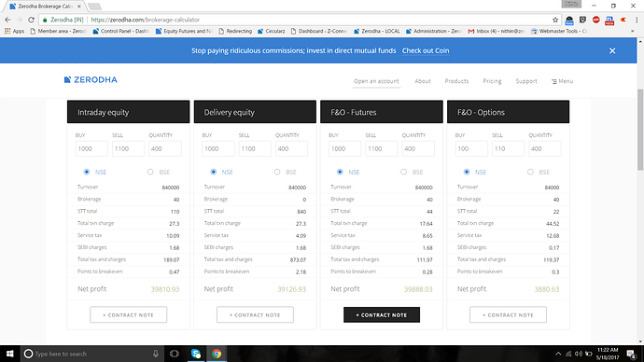
Task: Open the Apps shortcut in the bookmarks bar
Action: pos(15,31)
